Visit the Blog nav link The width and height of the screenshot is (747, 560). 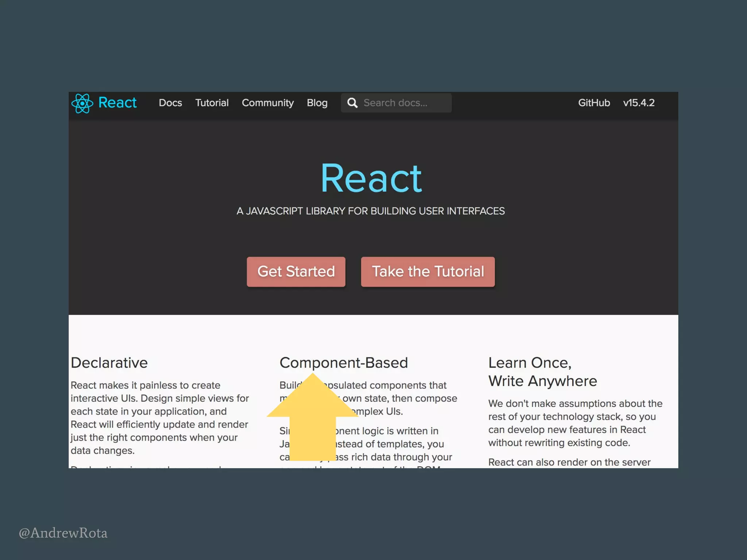point(317,103)
